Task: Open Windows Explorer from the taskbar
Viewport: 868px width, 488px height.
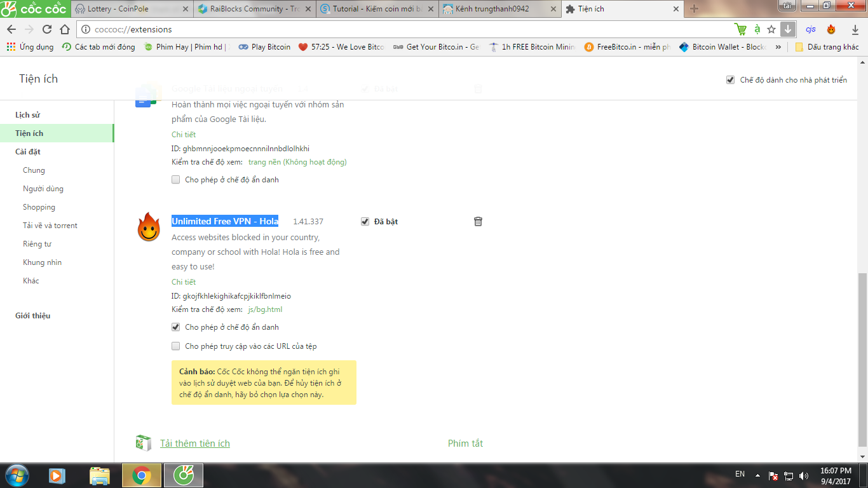Action: (x=100, y=475)
